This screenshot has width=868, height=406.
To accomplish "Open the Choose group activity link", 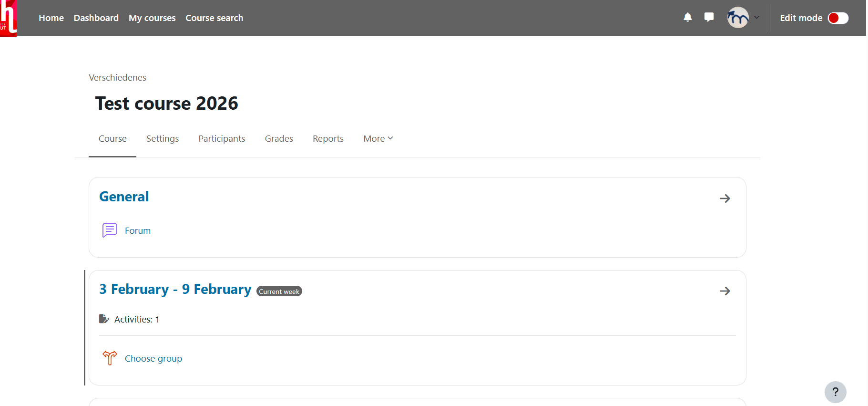I will (x=153, y=359).
